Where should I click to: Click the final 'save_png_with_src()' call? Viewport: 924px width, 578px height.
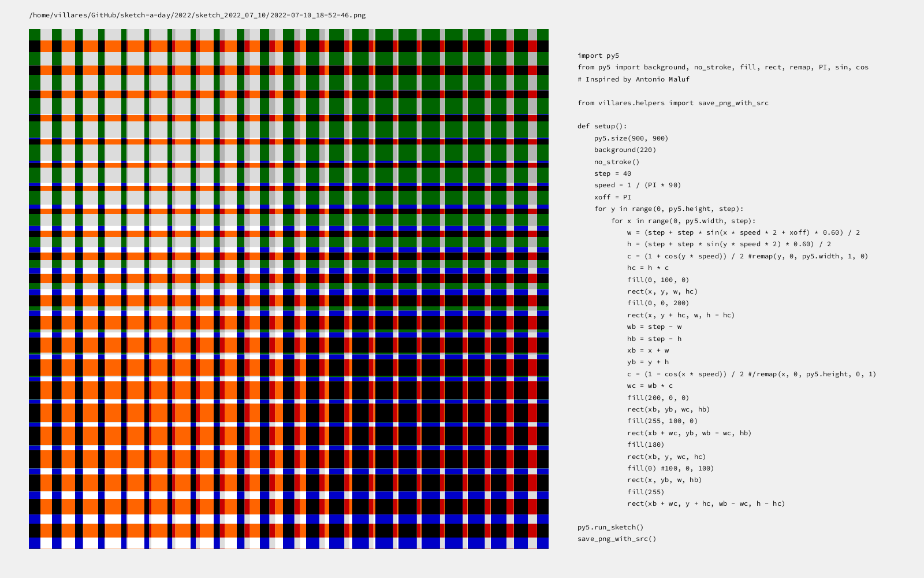pos(616,539)
